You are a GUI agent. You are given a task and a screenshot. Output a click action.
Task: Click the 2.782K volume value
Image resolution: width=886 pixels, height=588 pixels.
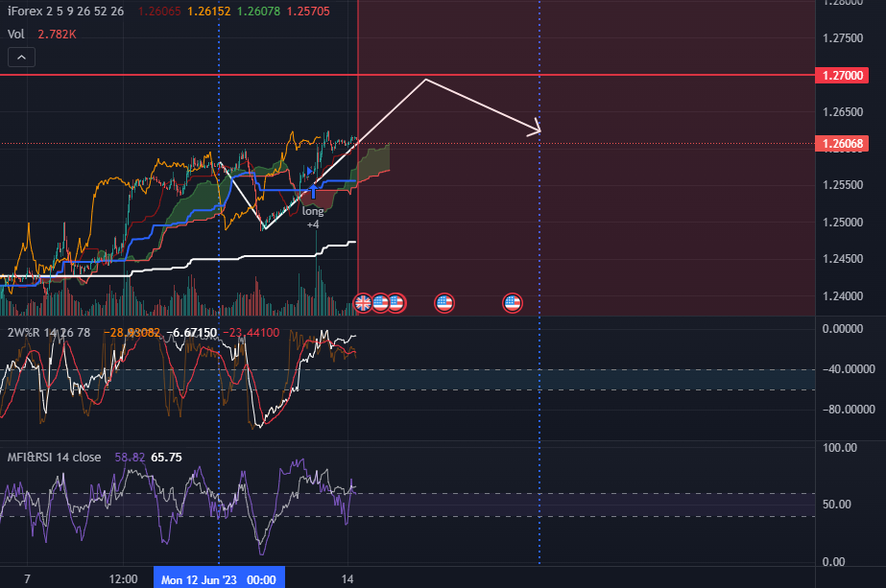click(x=57, y=35)
